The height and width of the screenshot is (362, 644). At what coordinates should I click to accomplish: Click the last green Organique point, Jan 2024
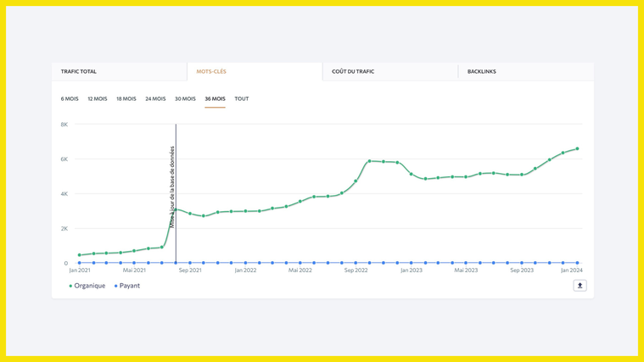pyautogui.click(x=578, y=149)
